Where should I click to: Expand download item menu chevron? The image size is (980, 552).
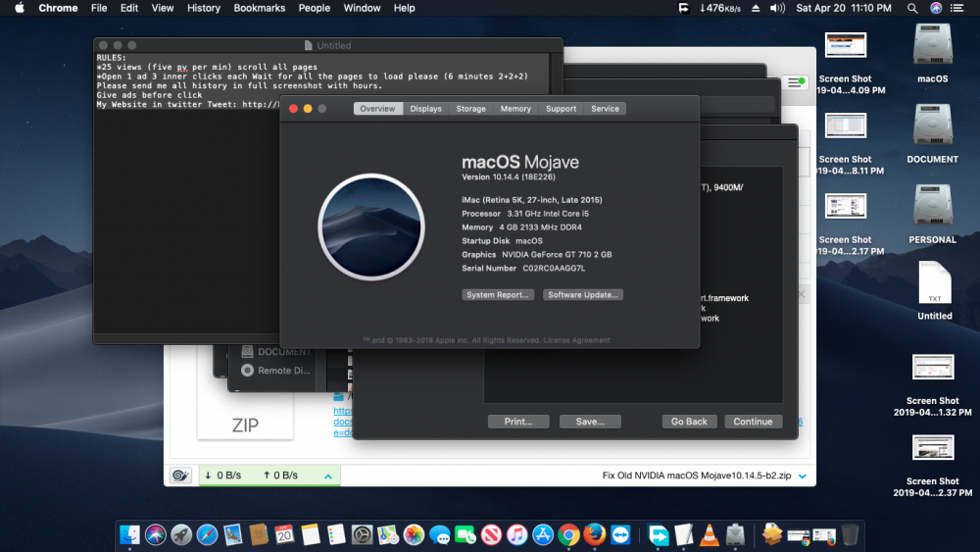803,476
